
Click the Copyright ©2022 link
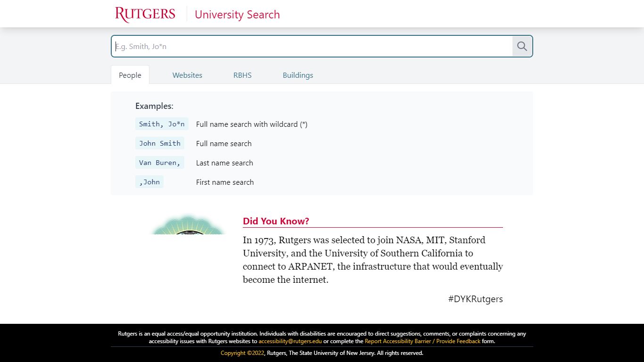242,353
